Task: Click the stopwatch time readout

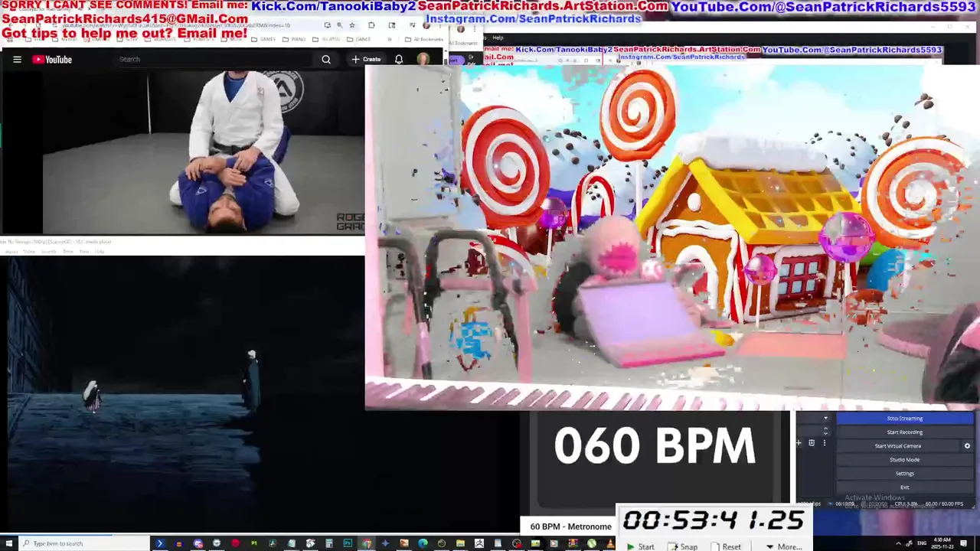Action: [714, 520]
